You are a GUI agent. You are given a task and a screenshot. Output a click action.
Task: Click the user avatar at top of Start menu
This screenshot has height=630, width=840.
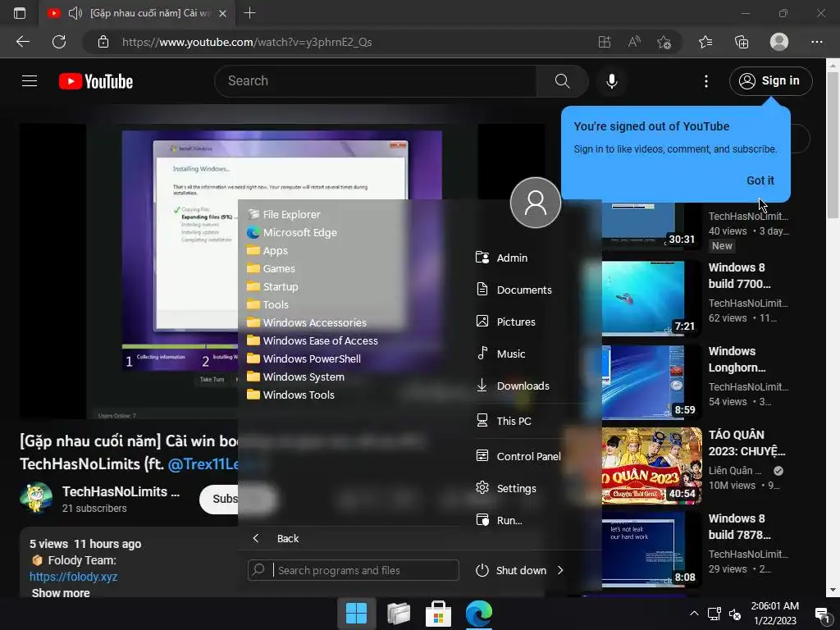(x=535, y=203)
